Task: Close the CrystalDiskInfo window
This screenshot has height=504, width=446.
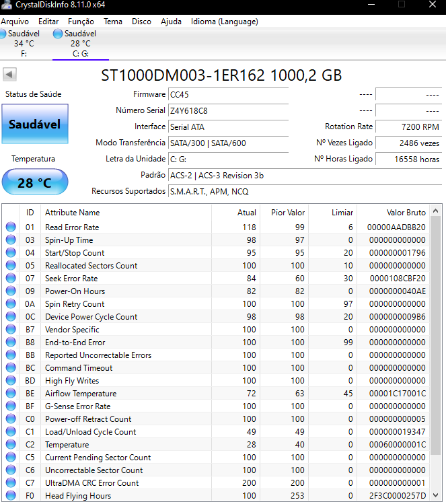Action: tap(433, 5)
